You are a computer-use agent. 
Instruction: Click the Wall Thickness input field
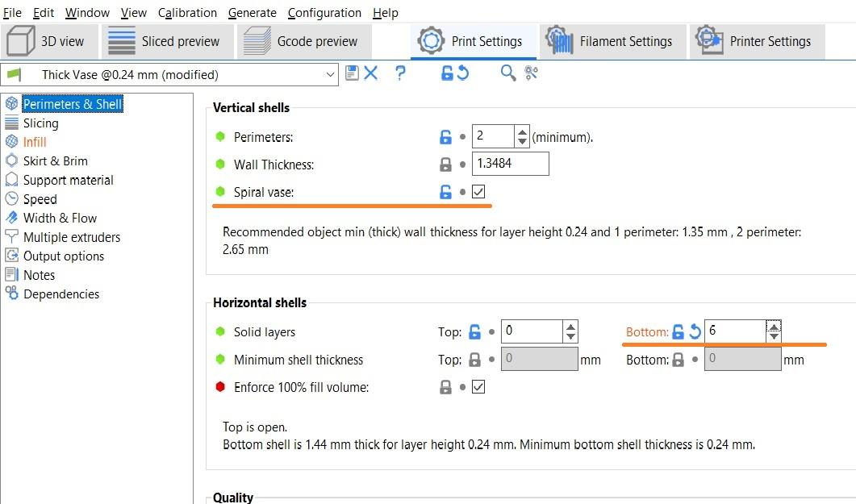point(511,164)
